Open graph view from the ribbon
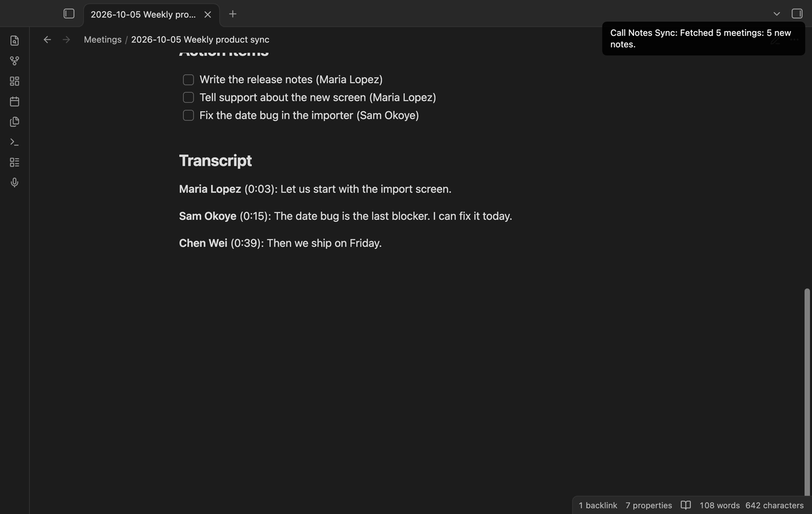The width and height of the screenshot is (812, 514). 15,61
